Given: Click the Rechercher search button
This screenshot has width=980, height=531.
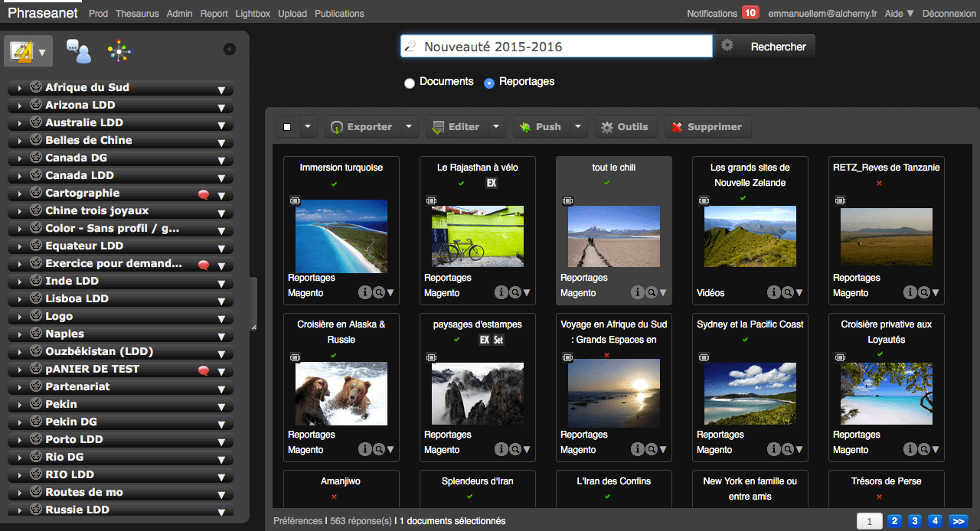Looking at the screenshot, I should pyautogui.click(x=778, y=47).
